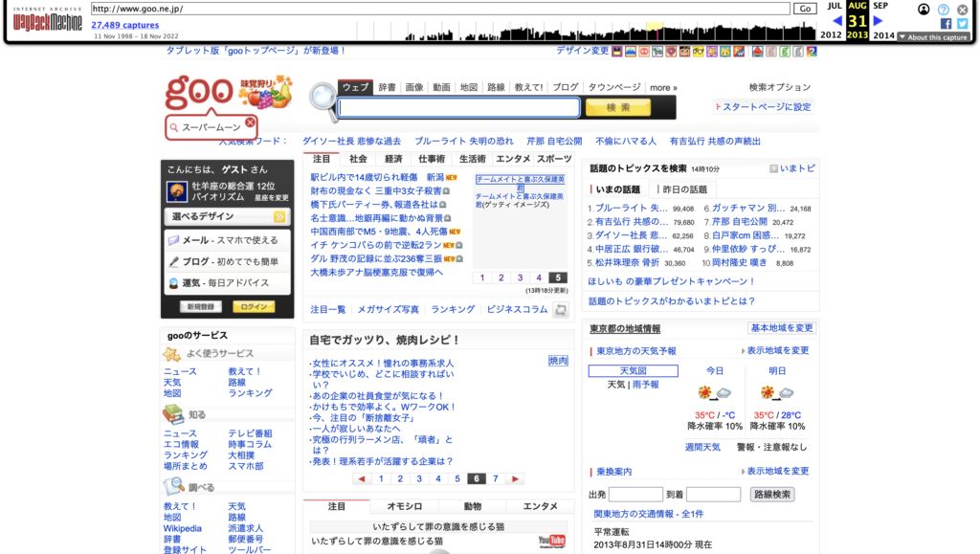Go to previous capture with left blue arrow
Image resolution: width=980 pixels, height=554 pixels.
[x=836, y=21]
